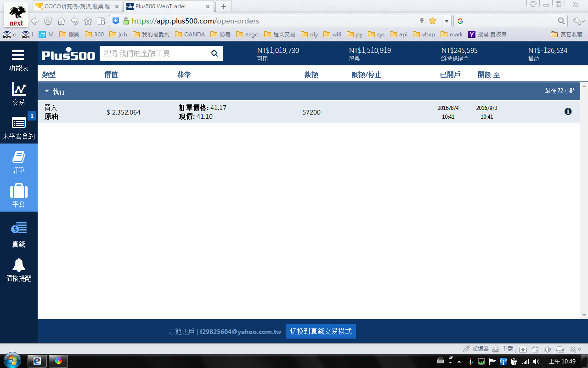
Task: Click the taskbar clock 上午 10:49
Action: 562,362
